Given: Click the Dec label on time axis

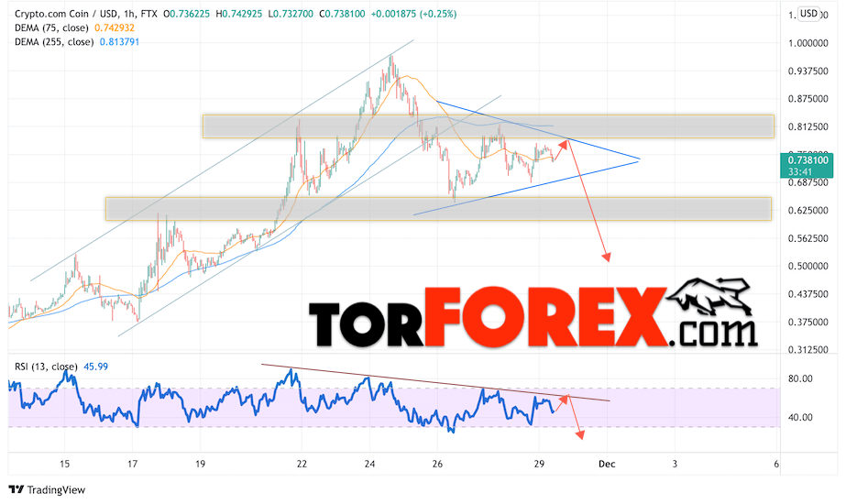Looking at the screenshot, I should 607,464.
